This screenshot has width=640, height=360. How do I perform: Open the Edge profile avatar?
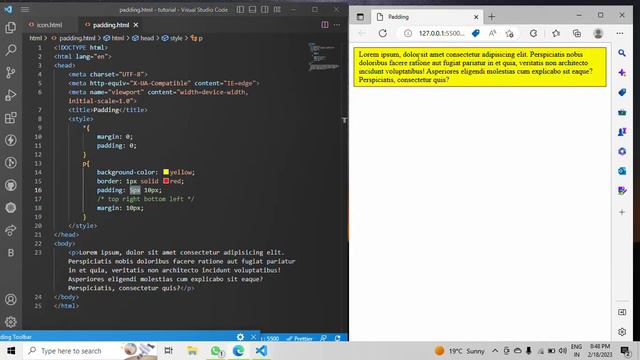(x=598, y=33)
